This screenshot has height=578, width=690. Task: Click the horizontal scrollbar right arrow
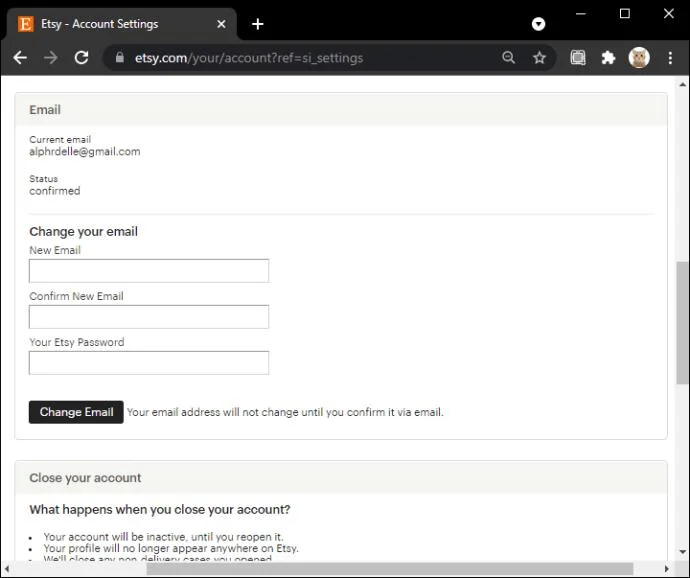pyautogui.click(x=667, y=569)
